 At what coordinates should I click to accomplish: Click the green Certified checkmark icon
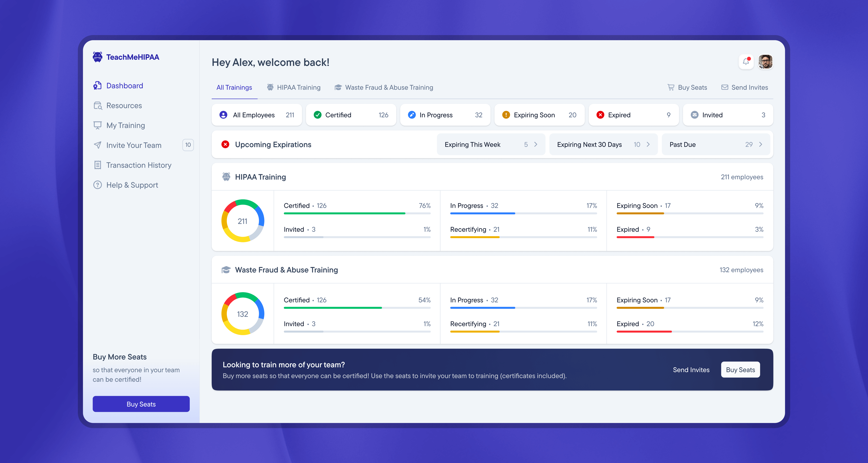coord(317,115)
